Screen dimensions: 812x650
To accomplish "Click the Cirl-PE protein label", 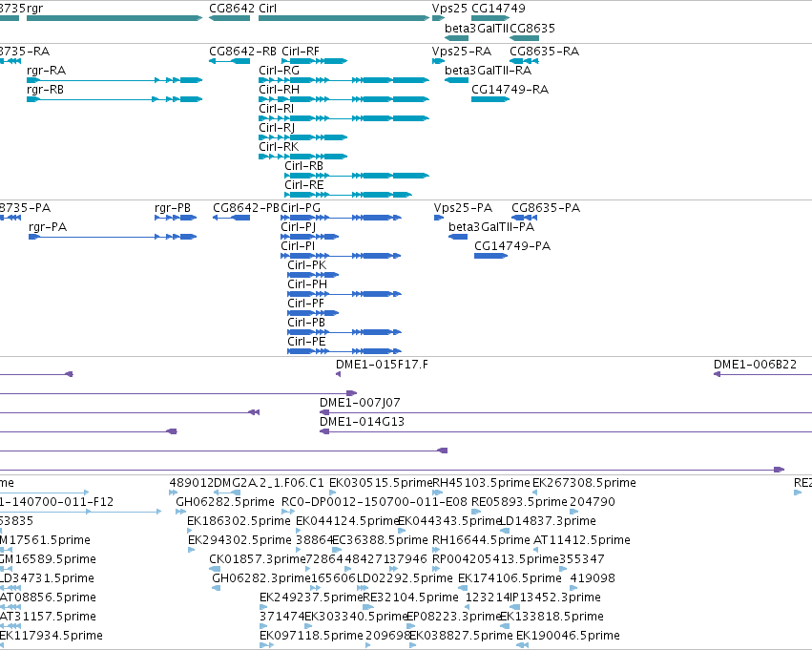I will pyautogui.click(x=306, y=342).
